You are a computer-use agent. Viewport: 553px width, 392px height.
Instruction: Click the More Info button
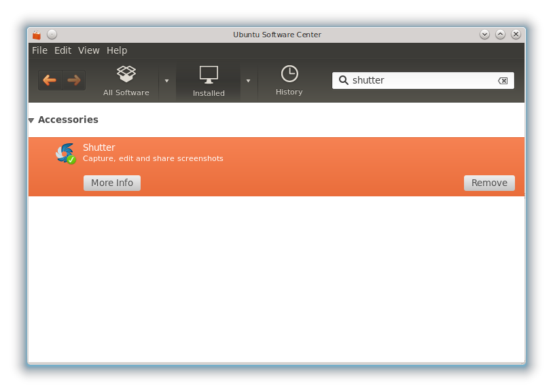pos(112,183)
